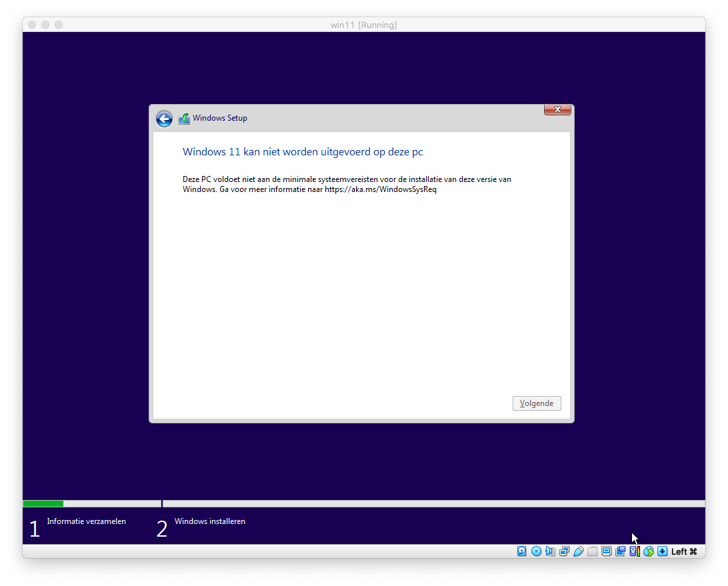
Task: Click the optical disk status icon
Action: [x=536, y=551]
